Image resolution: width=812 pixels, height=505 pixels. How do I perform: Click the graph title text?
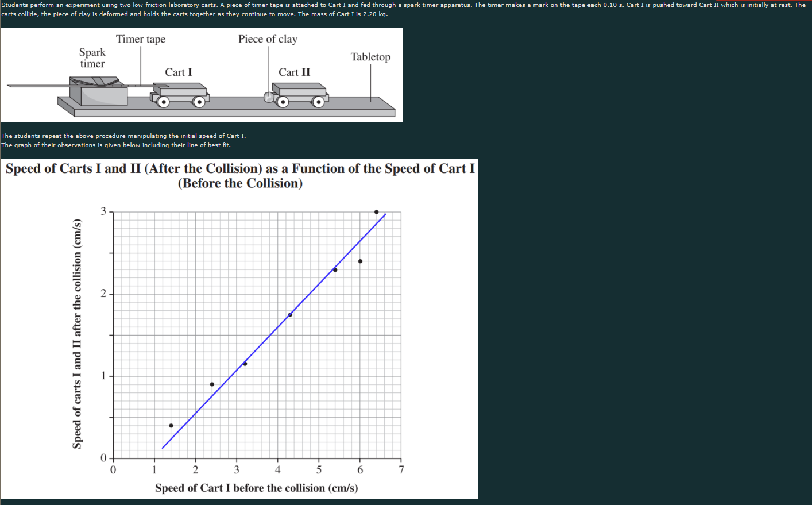point(240,176)
